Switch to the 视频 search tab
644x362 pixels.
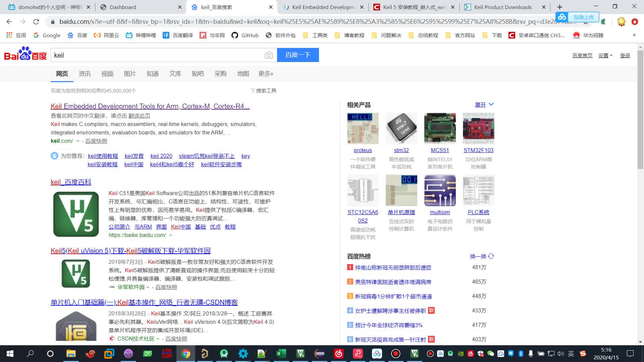coord(107,73)
